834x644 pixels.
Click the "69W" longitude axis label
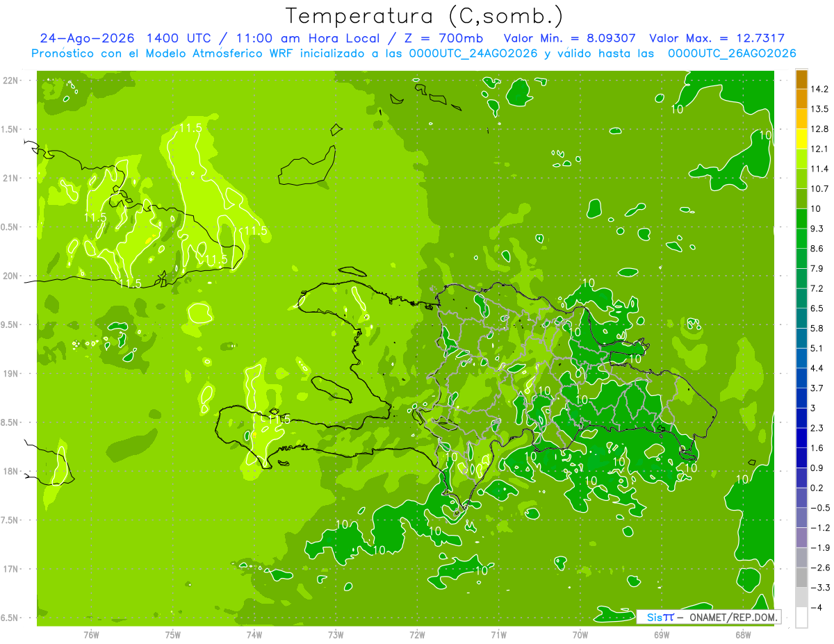(x=661, y=635)
